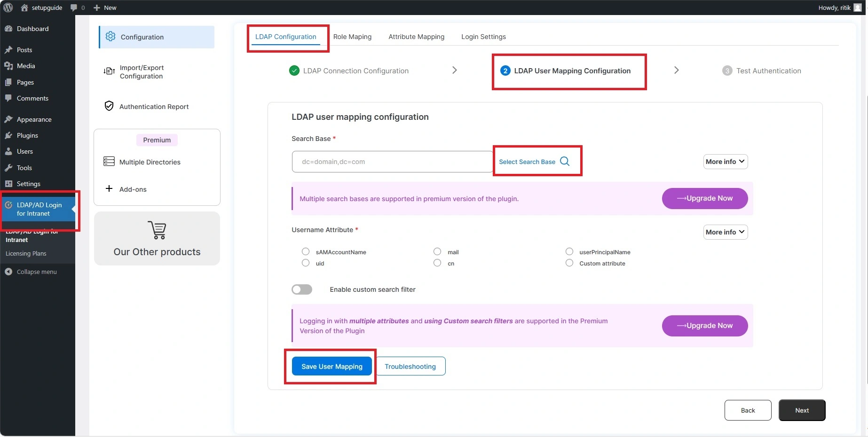
Task: Click Upgrade Now for multiple search bases
Action: [x=705, y=198]
